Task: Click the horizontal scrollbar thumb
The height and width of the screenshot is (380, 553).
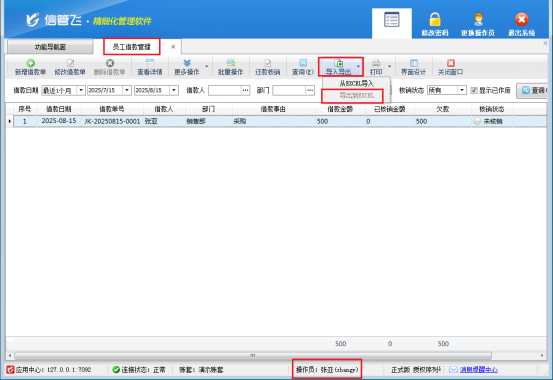Action: tap(253, 355)
